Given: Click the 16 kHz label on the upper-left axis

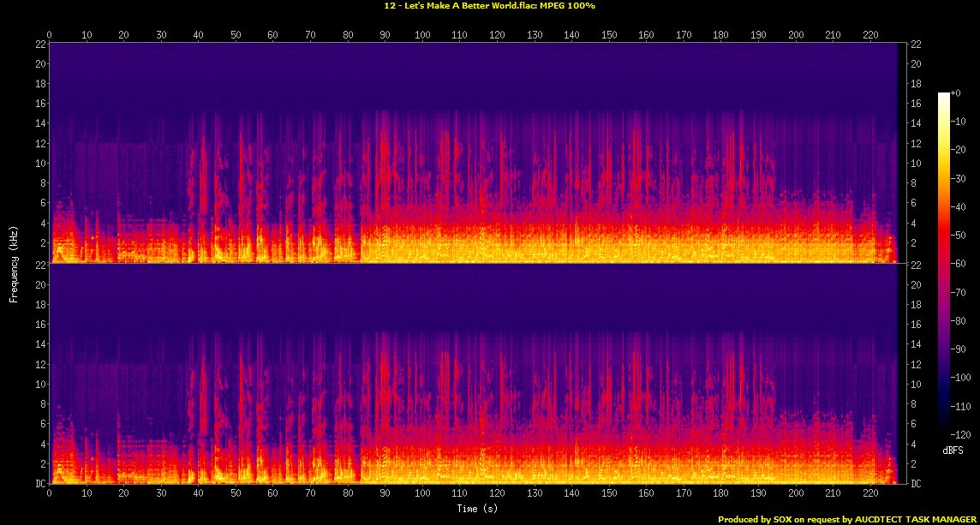Looking at the screenshot, I should [x=39, y=104].
